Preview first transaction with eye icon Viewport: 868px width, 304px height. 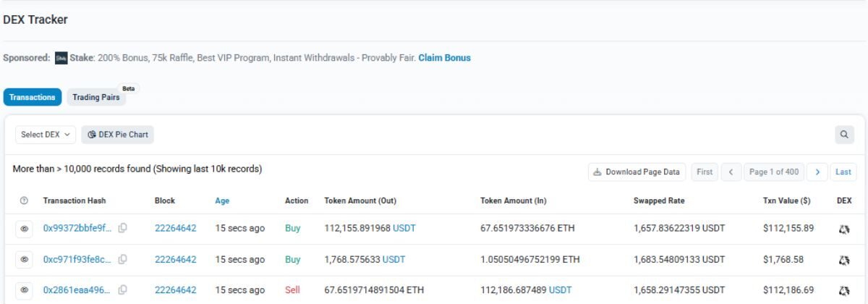click(x=24, y=229)
